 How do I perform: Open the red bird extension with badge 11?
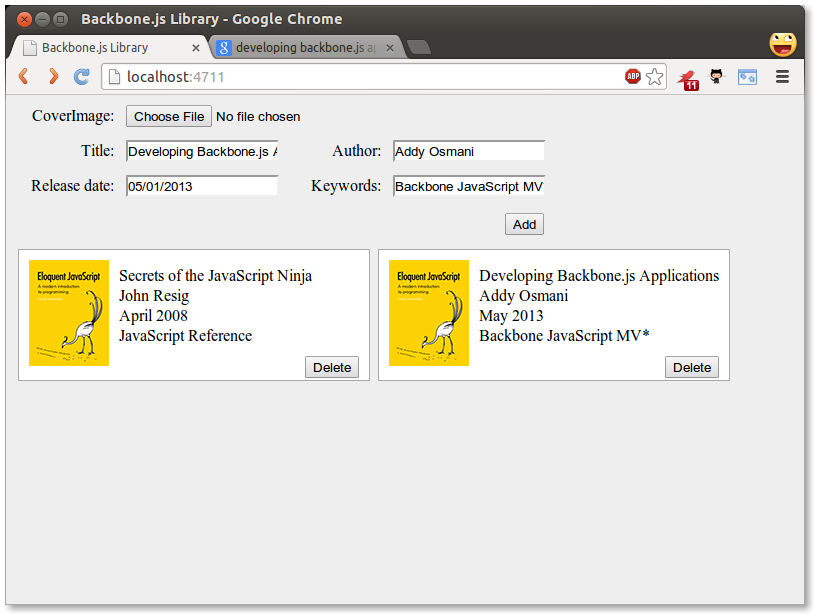[x=687, y=78]
